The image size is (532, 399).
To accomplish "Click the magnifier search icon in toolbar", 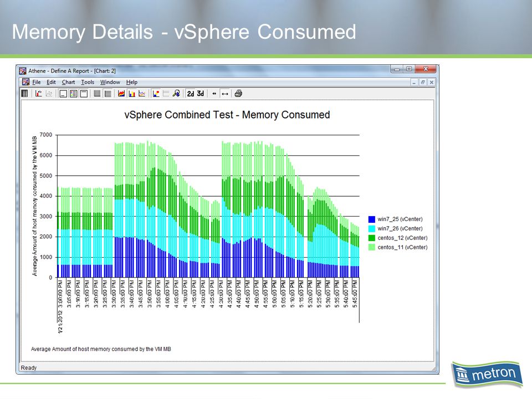I will click(176, 94).
